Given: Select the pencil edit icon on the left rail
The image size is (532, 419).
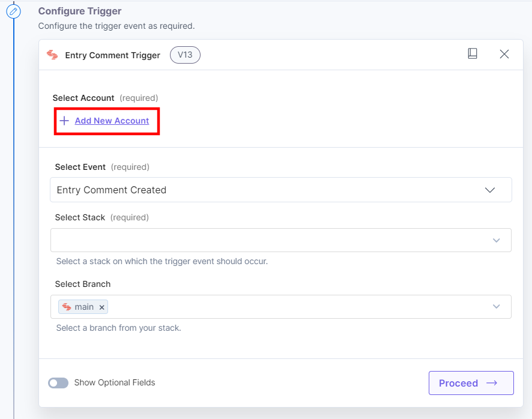Looking at the screenshot, I should [13, 11].
